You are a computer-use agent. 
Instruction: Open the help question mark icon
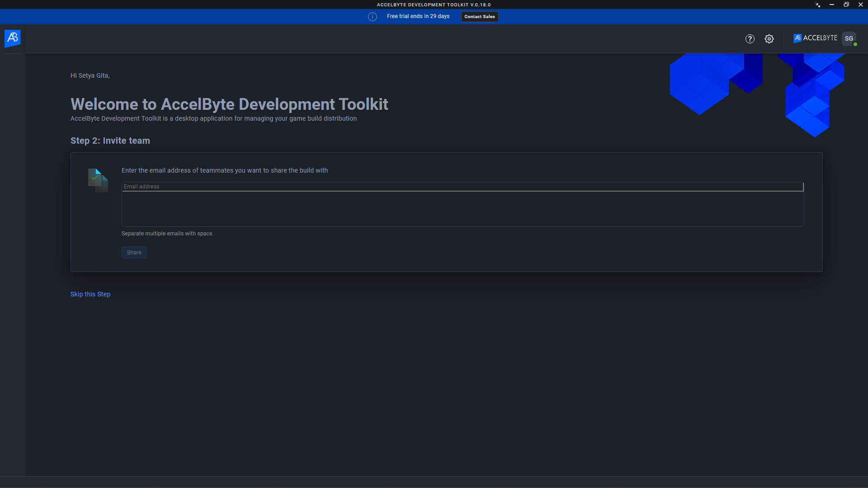[750, 39]
